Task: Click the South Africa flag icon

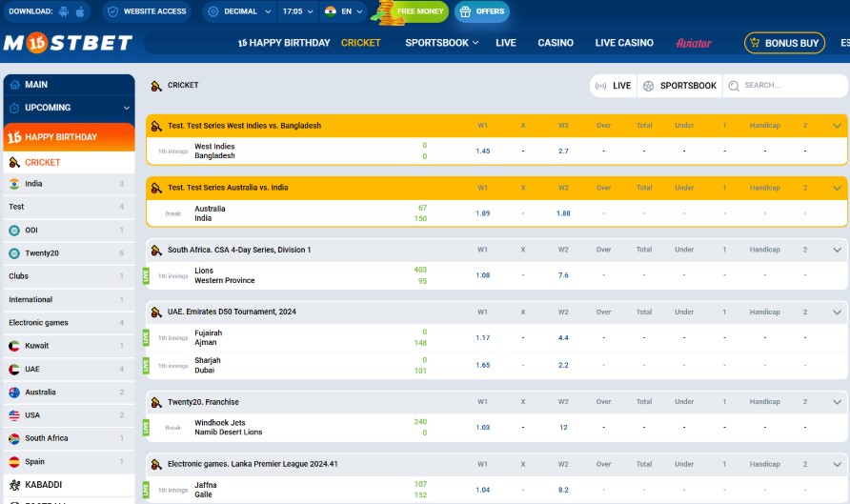Action: click(14, 438)
